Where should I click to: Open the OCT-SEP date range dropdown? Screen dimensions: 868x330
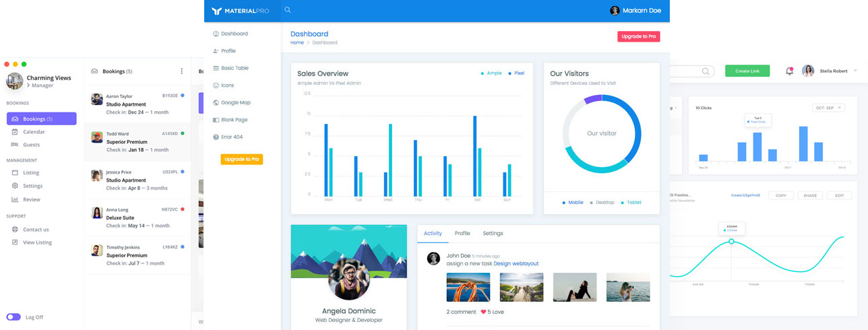[828, 108]
